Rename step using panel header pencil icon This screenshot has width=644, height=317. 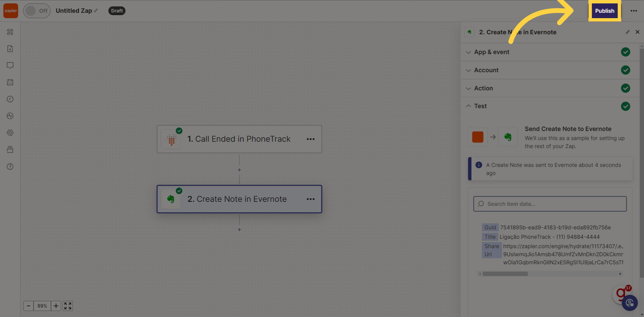point(628,32)
